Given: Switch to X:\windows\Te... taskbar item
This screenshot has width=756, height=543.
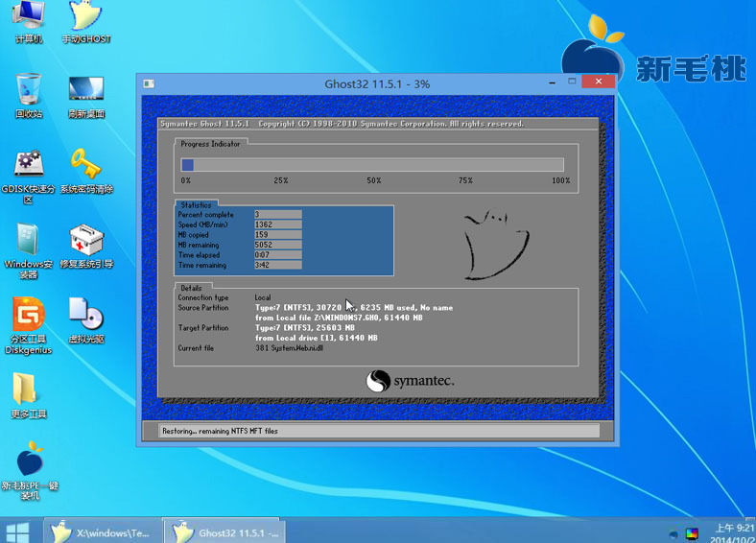Looking at the screenshot, I should coord(103,531).
